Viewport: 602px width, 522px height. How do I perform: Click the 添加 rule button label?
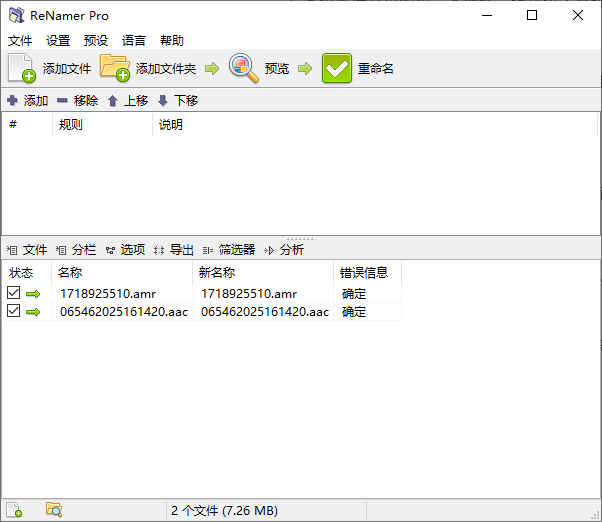pyautogui.click(x=36, y=101)
